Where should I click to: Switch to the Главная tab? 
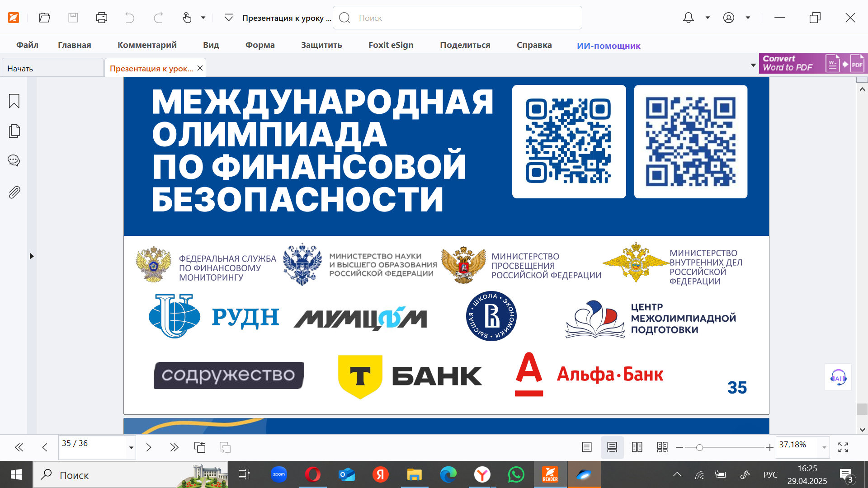pyautogui.click(x=75, y=45)
